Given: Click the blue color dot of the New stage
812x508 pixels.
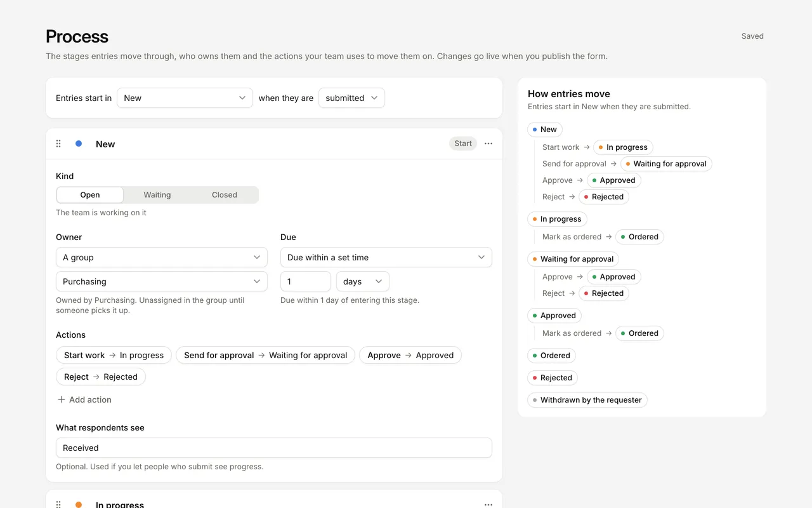Looking at the screenshot, I should pyautogui.click(x=79, y=144).
